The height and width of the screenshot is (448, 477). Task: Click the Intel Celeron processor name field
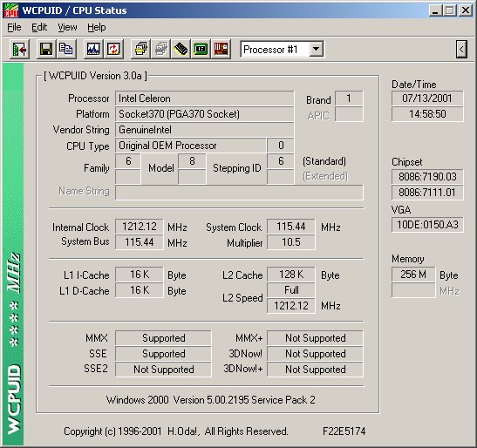(x=204, y=98)
